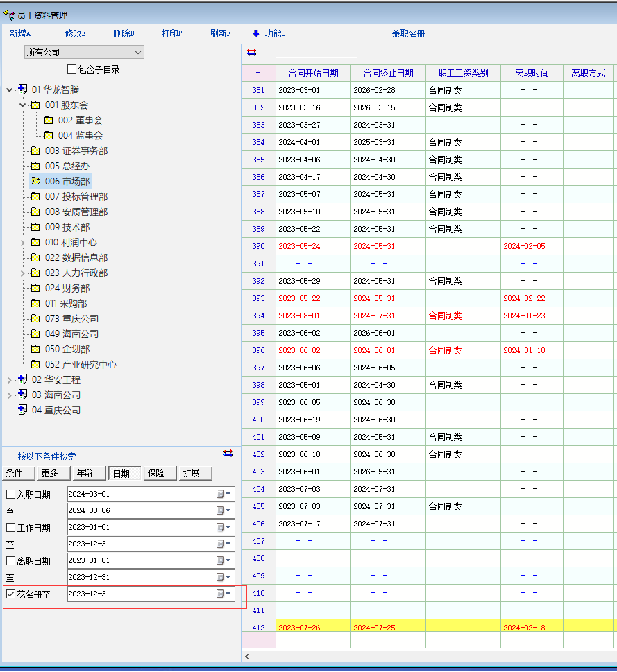Switch to the 保险 search tab
Screen dimensions: 617x672
point(160,473)
